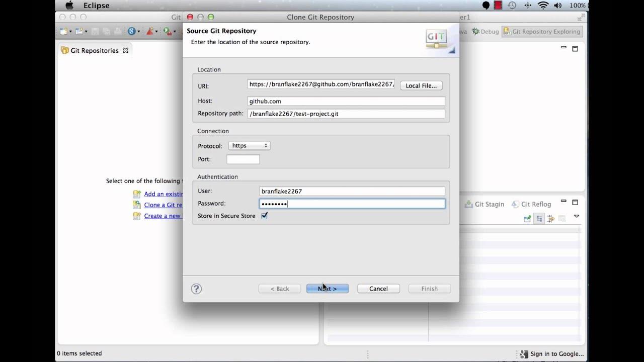Open the Apple menu
Viewport: 644px width, 362px height.
coord(69,6)
